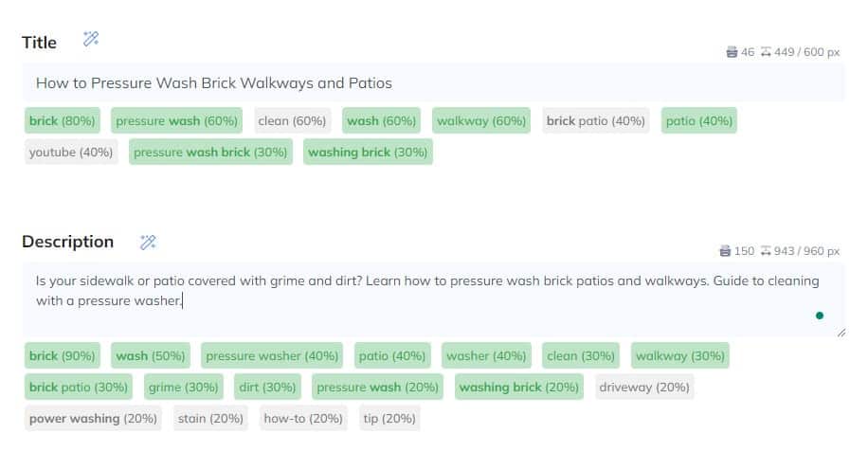Click inside the Title text field
Image resolution: width=868 pixels, height=452 pixels.
pyautogui.click(x=434, y=83)
